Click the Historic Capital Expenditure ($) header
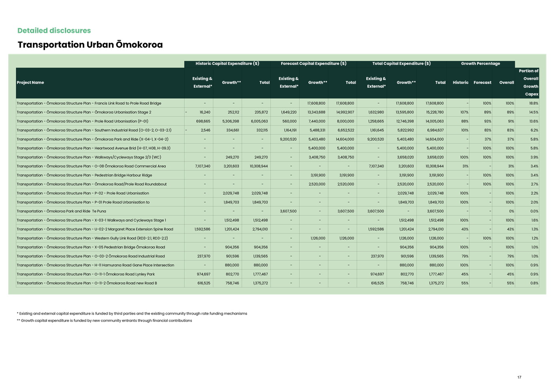555x392 pixels. pos(227,63)
